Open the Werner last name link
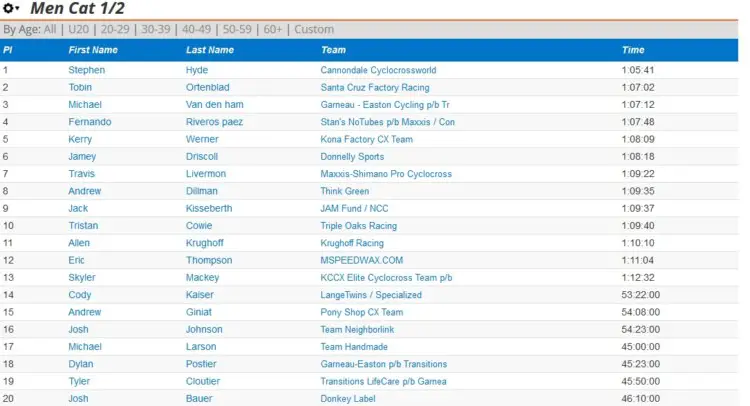The width and height of the screenshot is (750, 406). tap(202, 139)
